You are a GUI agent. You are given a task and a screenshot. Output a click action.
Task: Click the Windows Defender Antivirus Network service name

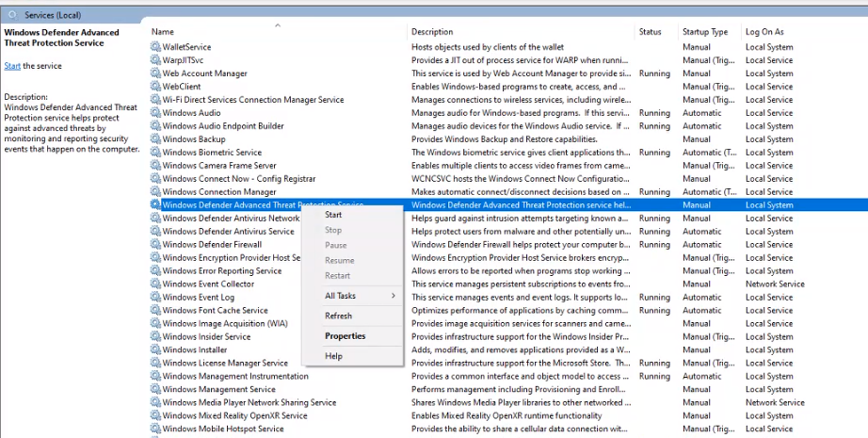231,219
